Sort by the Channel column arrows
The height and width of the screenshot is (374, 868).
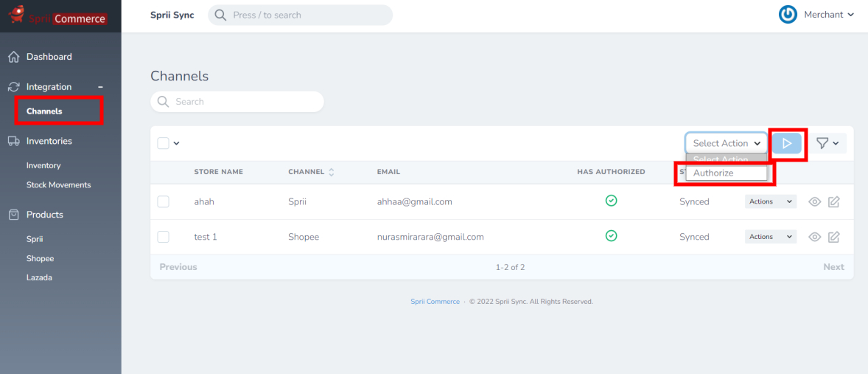(x=332, y=172)
